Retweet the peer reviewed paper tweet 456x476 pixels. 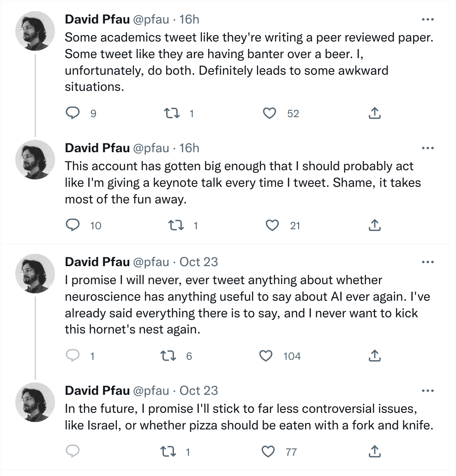tap(172, 113)
